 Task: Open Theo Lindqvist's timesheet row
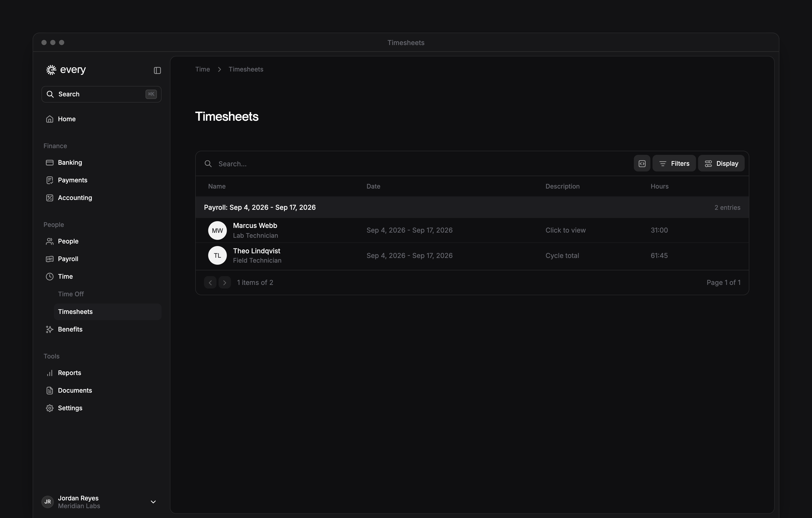pos(472,256)
